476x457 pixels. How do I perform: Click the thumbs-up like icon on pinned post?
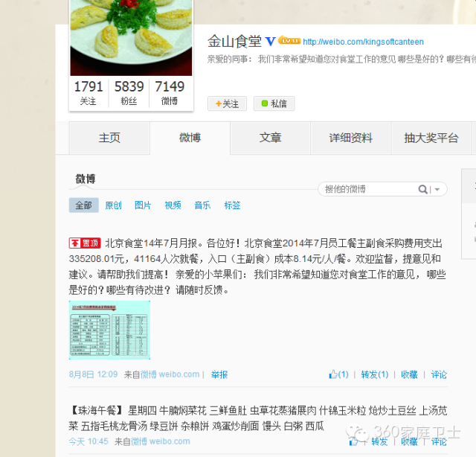(333, 374)
